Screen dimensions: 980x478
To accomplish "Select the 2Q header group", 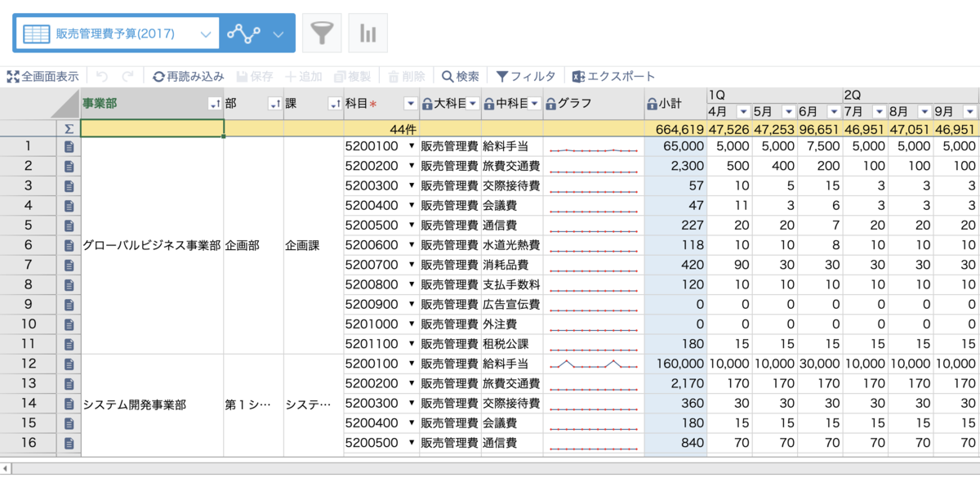I will coord(911,95).
